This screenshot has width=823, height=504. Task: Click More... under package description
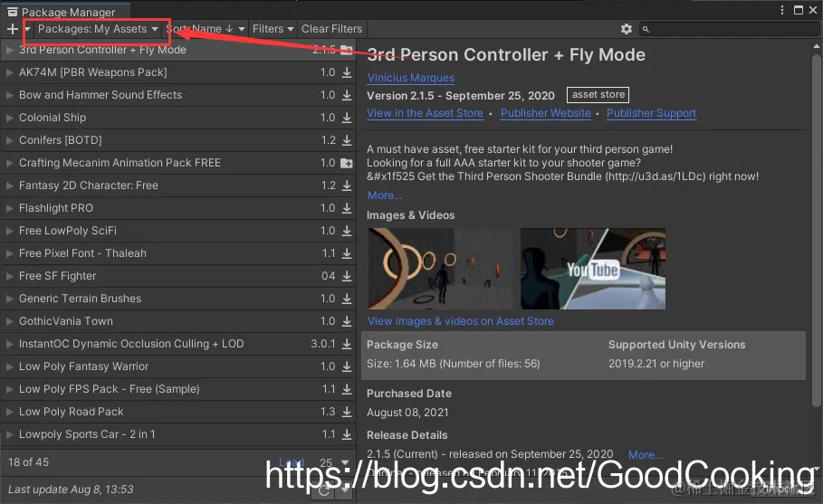pos(385,195)
